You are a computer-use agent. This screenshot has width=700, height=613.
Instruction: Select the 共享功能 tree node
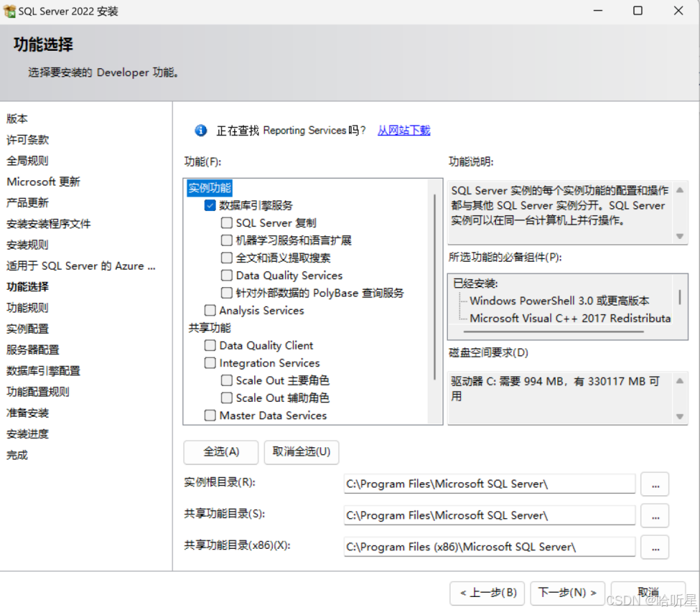tap(210, 328)
